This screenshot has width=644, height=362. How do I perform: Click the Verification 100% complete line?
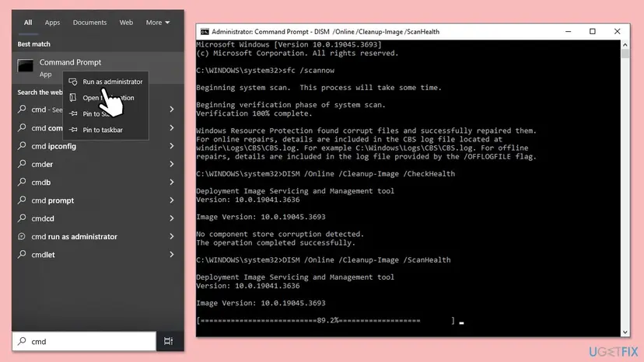(x=254, y=113)
